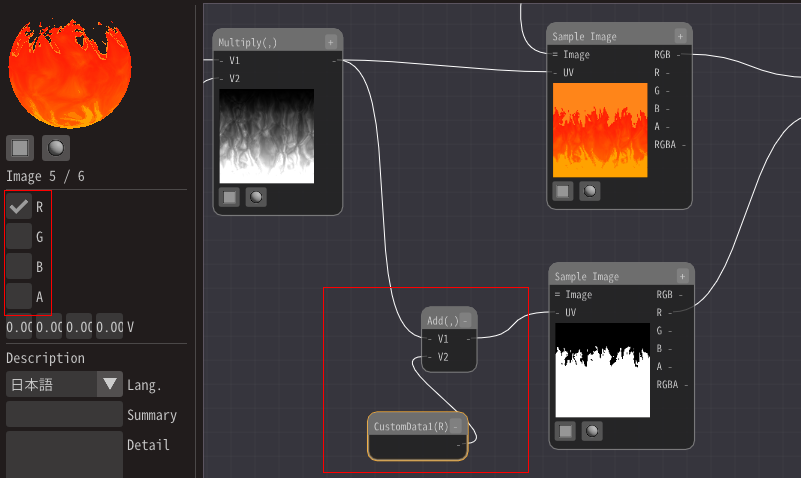Click square preview icon under left fire preview
801x478 pixels.
point(19,148)
